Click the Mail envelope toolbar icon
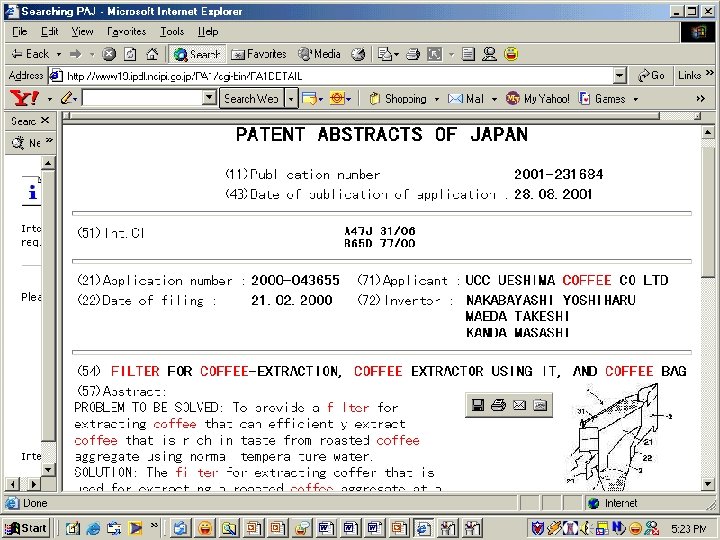 (384, 54)
